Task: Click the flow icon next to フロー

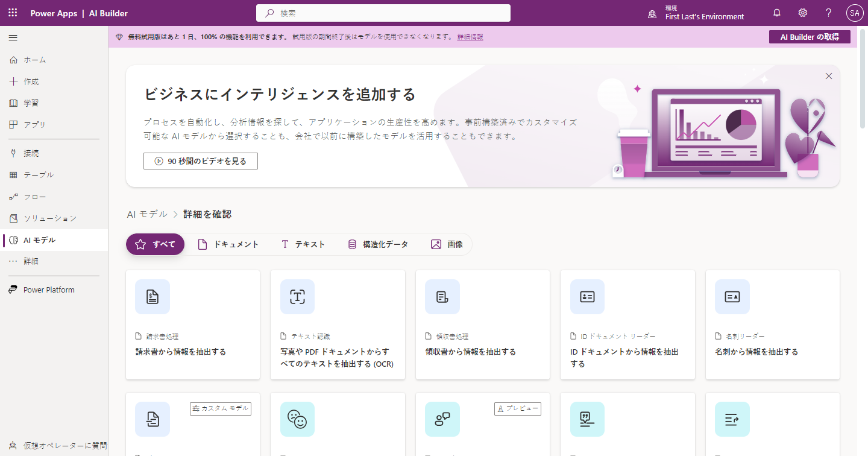Action: [x=14, y=197]
